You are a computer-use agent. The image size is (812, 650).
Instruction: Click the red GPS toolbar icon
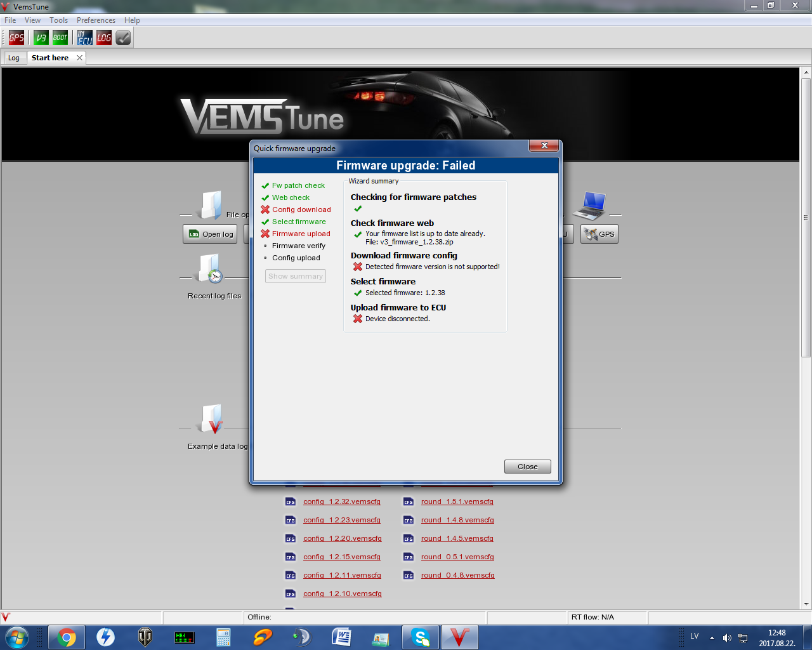16,38
